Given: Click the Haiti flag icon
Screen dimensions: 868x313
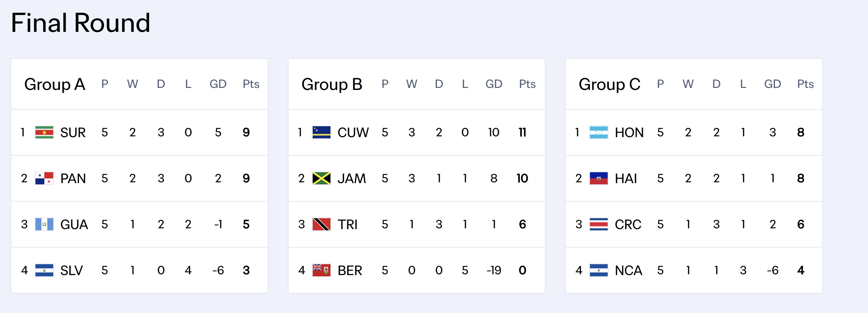Looking at the screenshot, I should [x=599, y=178].
